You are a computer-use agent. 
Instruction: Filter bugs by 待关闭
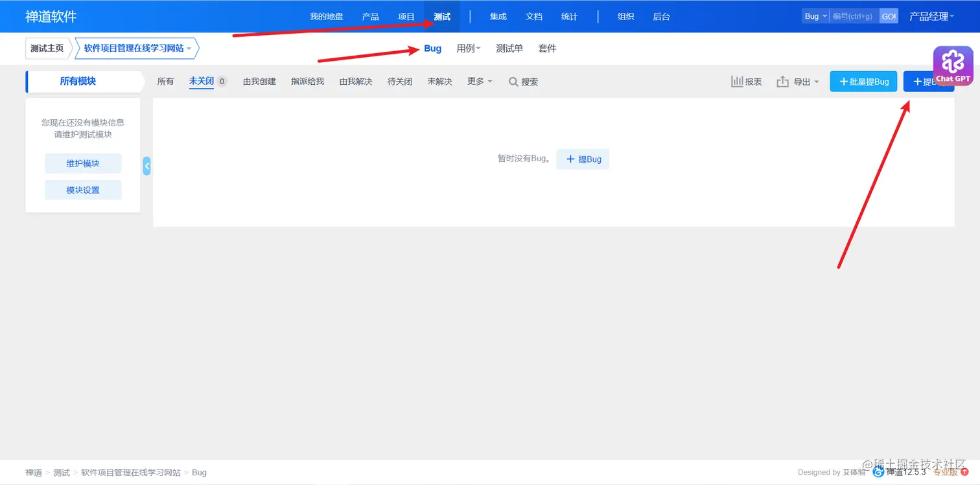[x=400, y=82]
